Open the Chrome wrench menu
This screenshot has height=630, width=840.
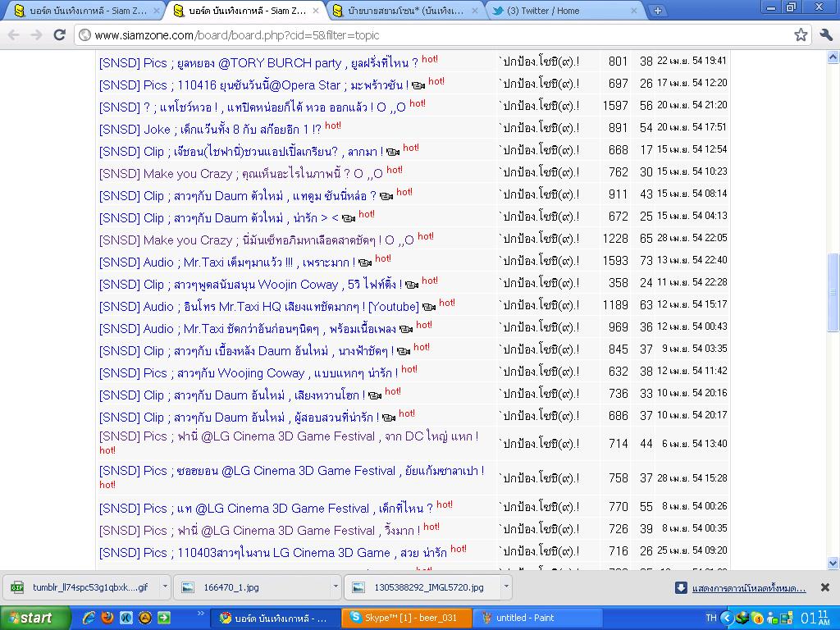coord(825,35)
